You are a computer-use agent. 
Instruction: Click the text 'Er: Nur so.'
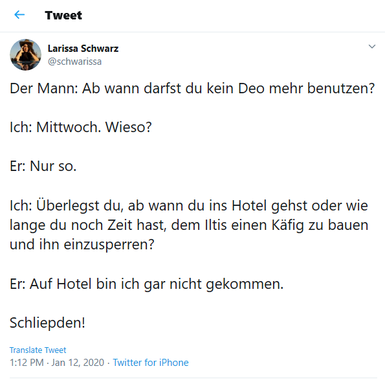pyautogui.click(x=43, y=166)
